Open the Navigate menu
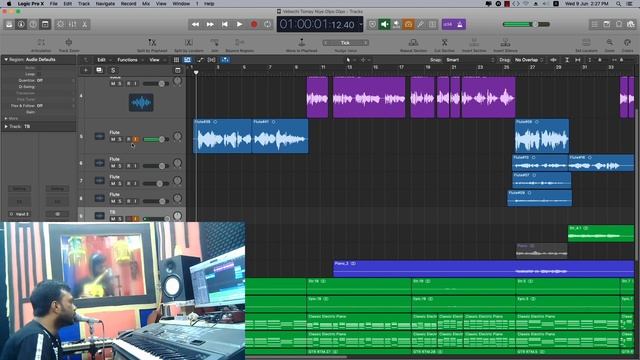The height and width of the screenshot is (360, 640). (x=105, y=4)
